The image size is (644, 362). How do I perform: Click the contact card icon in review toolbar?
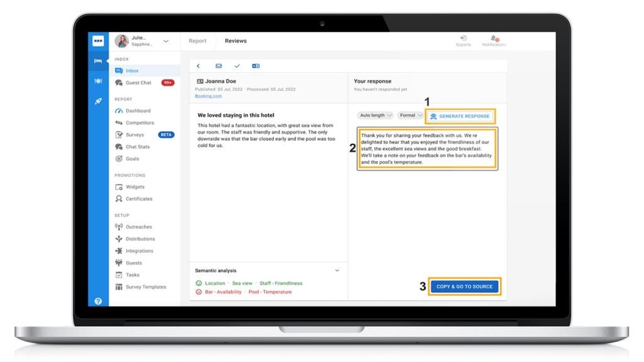256,66
